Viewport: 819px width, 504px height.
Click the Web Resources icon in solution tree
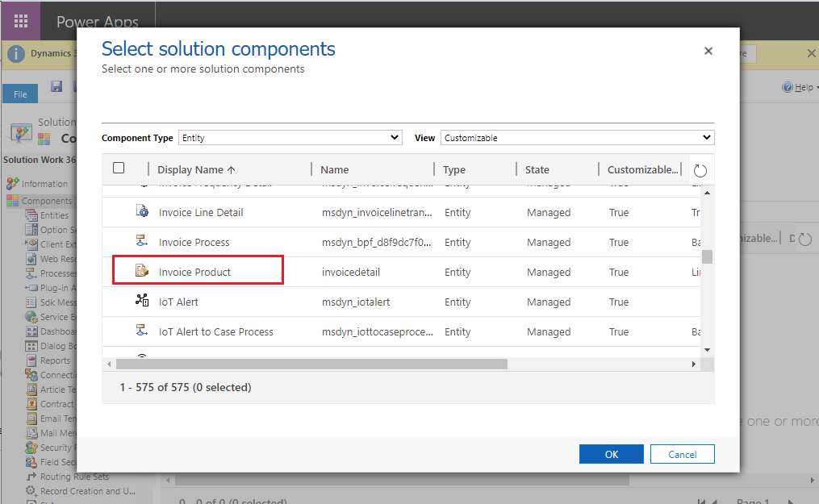31,259
